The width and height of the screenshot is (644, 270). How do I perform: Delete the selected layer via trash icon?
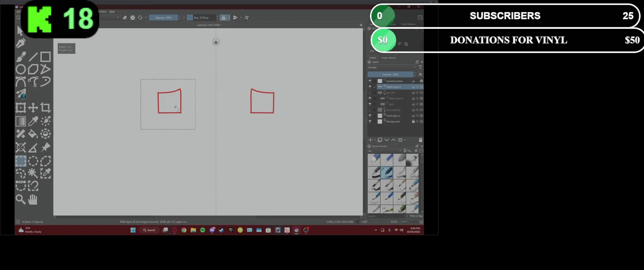click(x=420, y=140)
